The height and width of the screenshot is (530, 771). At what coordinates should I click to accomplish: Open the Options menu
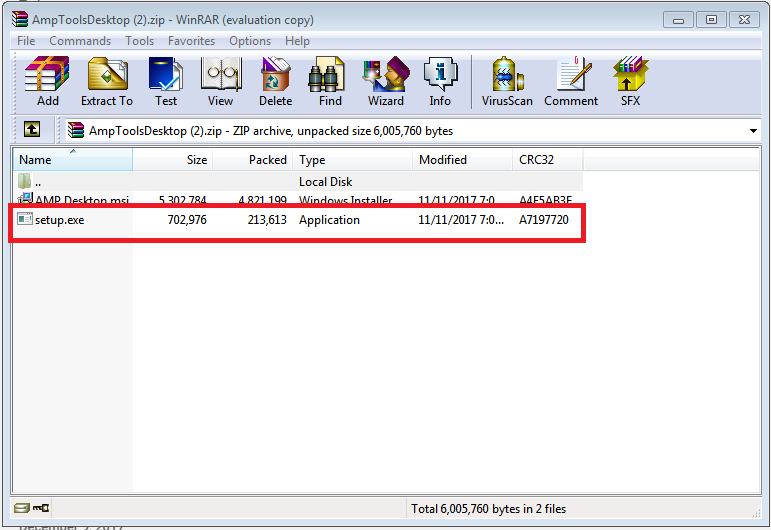pyautogui.click(x=250, y=41)
